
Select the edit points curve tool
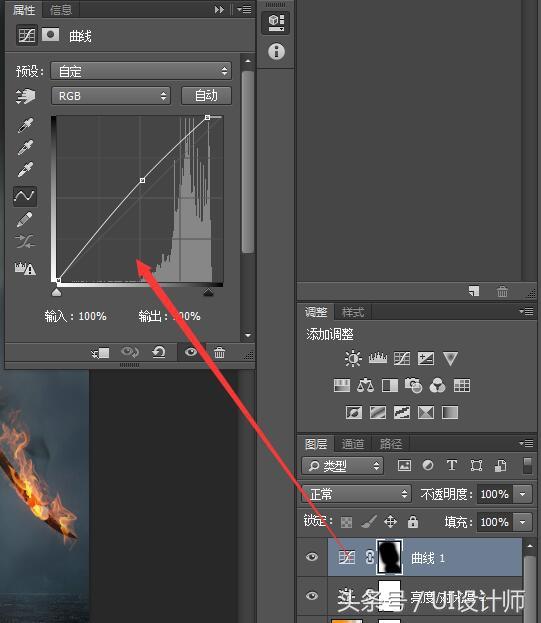pos(25,196)
